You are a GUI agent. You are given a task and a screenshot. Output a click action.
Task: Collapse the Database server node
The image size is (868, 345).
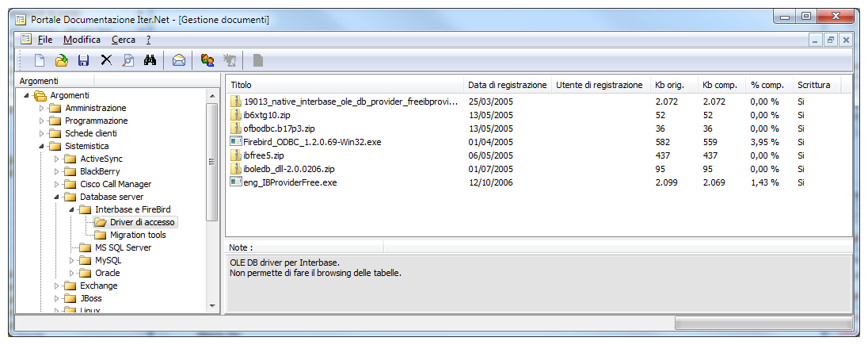click(x=56, y=197)
